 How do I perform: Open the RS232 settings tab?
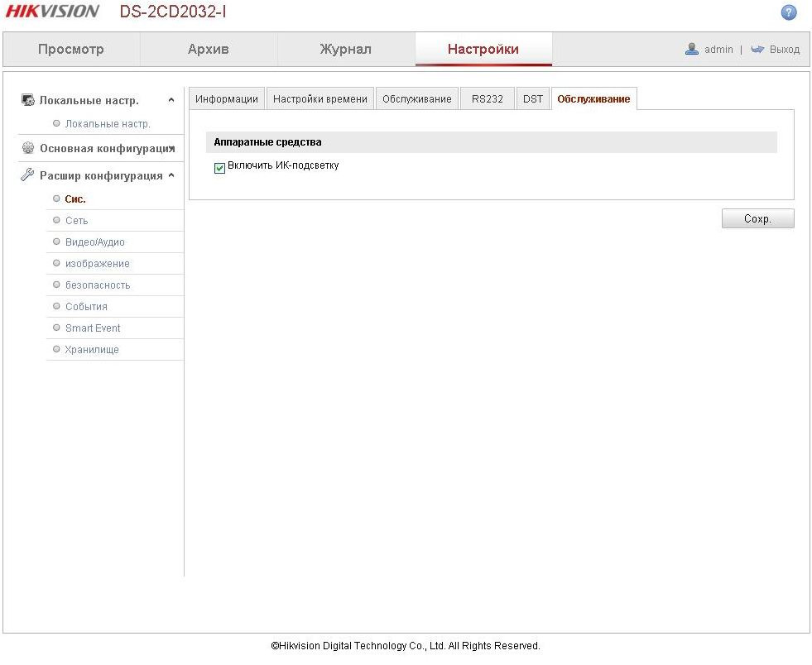[x=488, y=99]
